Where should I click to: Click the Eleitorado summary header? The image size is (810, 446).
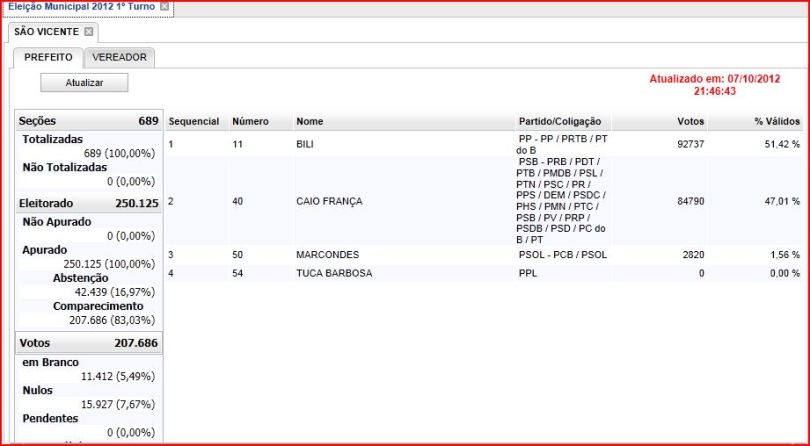(x=90, y=203)
